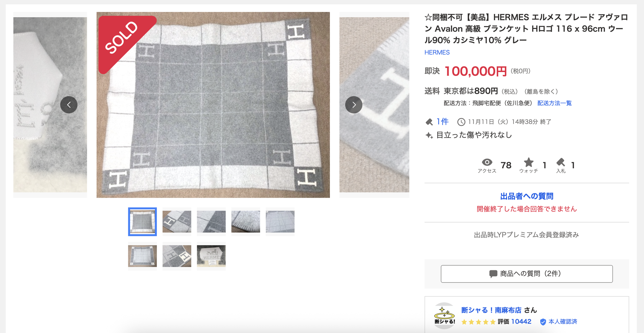
Task: Open 出品者への質問 link
Action: point(527,196)
